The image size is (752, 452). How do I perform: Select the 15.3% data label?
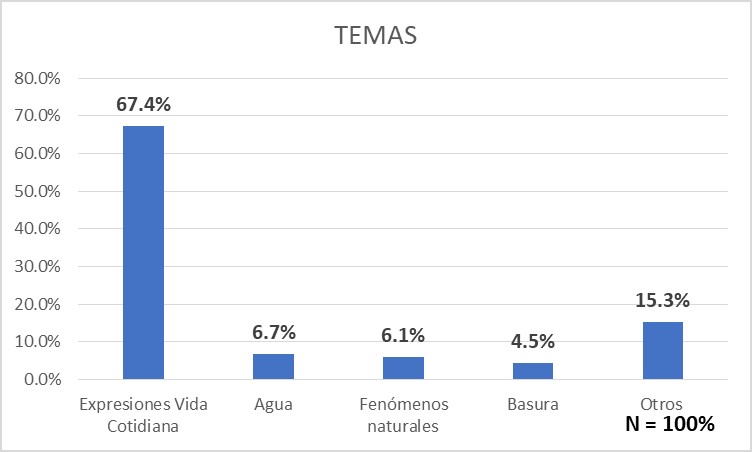pyautogui.click(x=664, y=301)
